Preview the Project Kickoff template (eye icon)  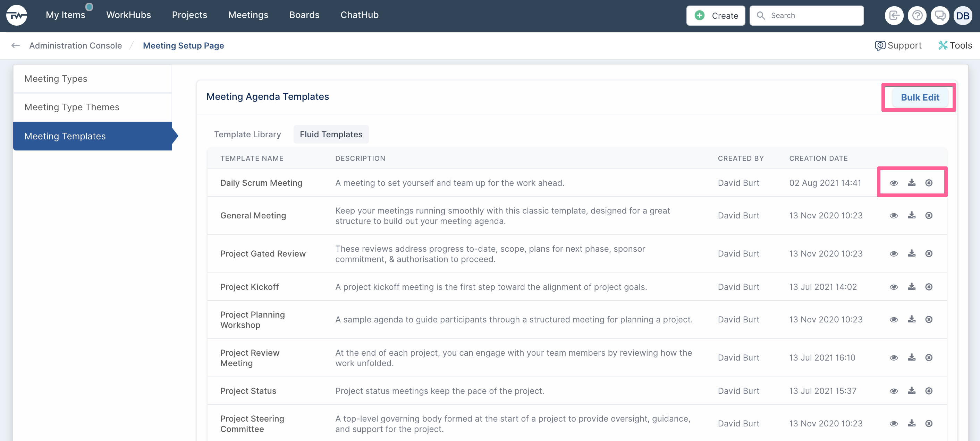click(894, 287)
